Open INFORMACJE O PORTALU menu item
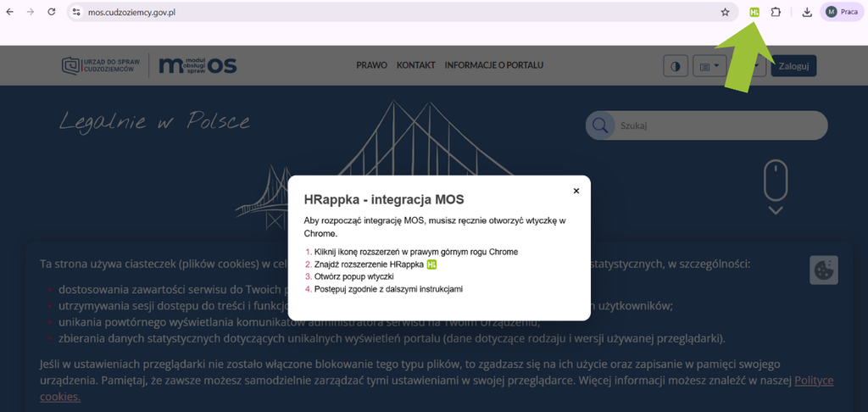Image resolution: width=868 pixels, height=412 pixels. click(494, 64)
